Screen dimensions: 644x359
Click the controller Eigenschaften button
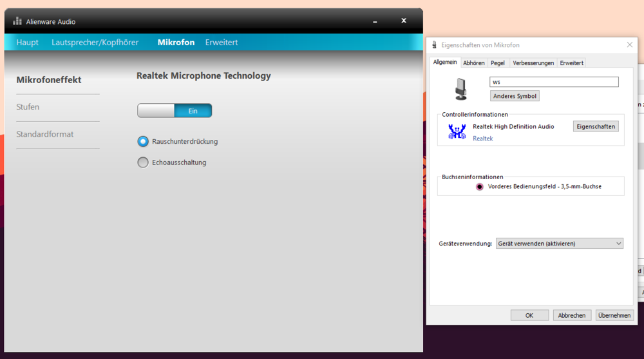[596, 126]
